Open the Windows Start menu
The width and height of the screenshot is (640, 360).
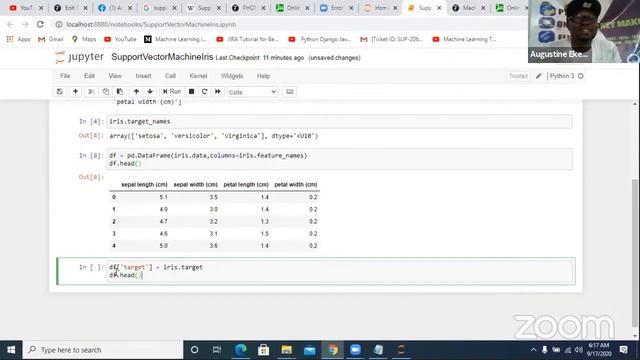pos(11,350)
